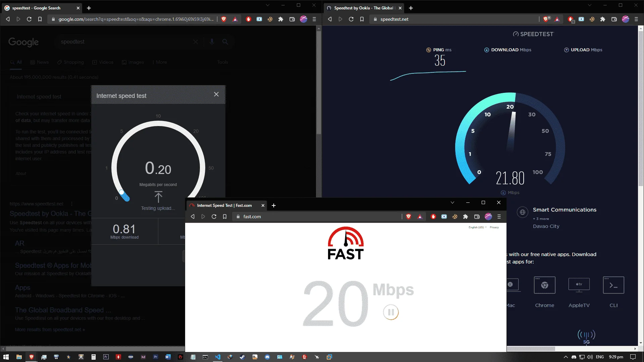The height and width of the screenshot is (362, 644).
Task: Go back in the fast.com window
Action: coord(193,217)
